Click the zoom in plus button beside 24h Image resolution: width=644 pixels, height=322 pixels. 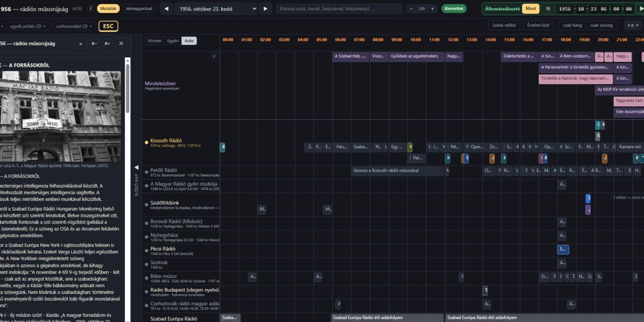point(432,9)
